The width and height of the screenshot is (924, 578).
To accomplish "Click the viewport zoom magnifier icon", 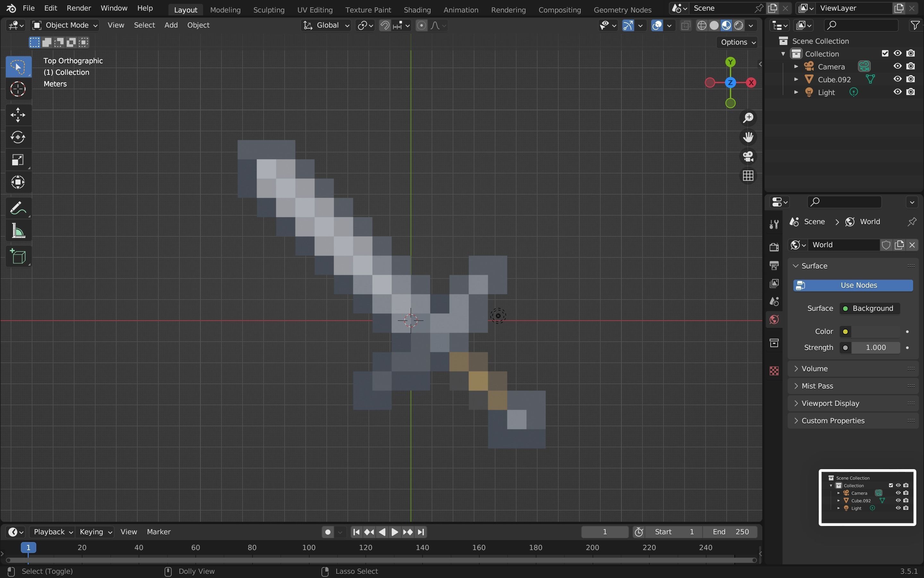I will point(748,118).
